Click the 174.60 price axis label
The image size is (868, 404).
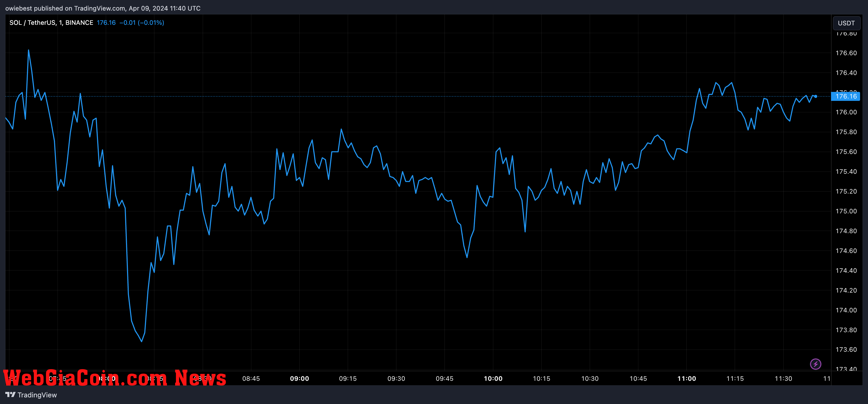(846, 251)
